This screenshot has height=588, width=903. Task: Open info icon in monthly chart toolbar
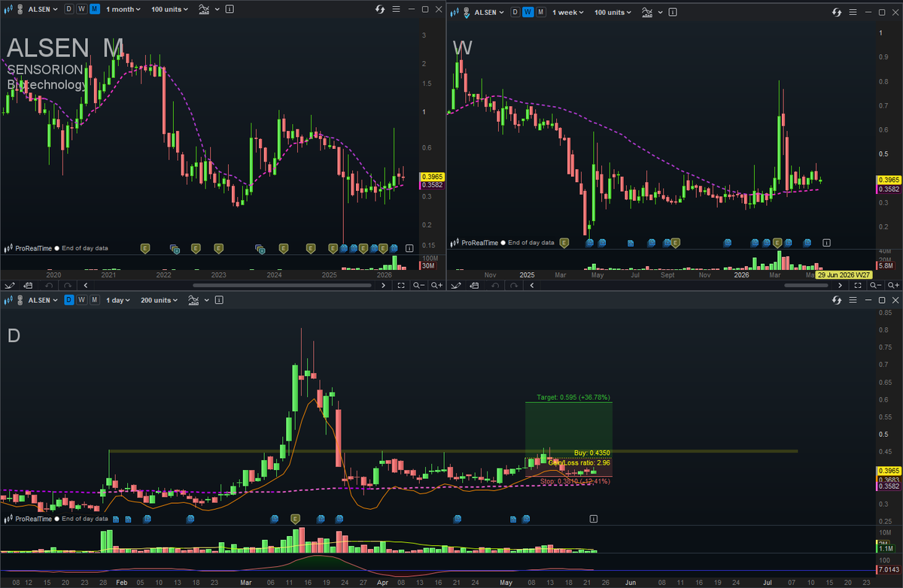229,10
